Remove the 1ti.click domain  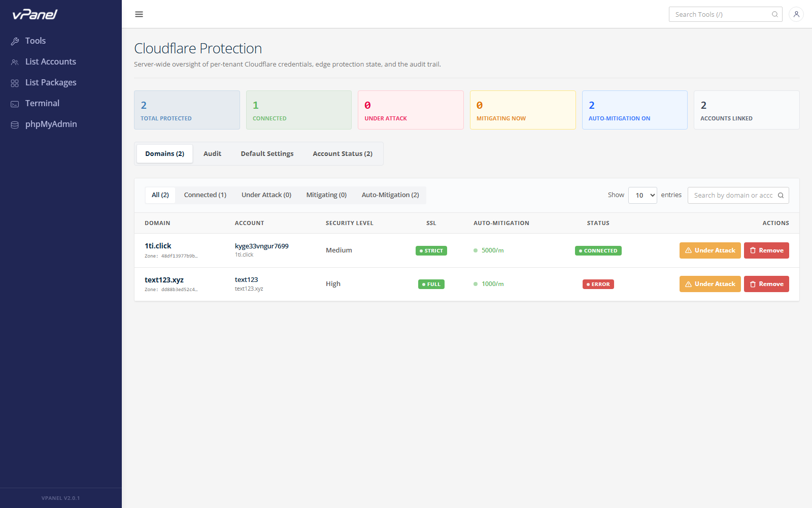(766, 250)
